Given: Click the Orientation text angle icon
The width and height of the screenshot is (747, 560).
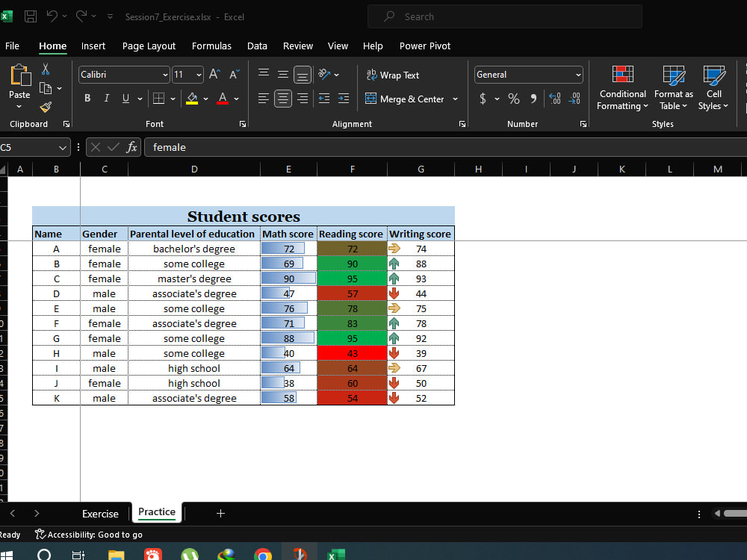Looking at the screenshot, I should (324, 74).
